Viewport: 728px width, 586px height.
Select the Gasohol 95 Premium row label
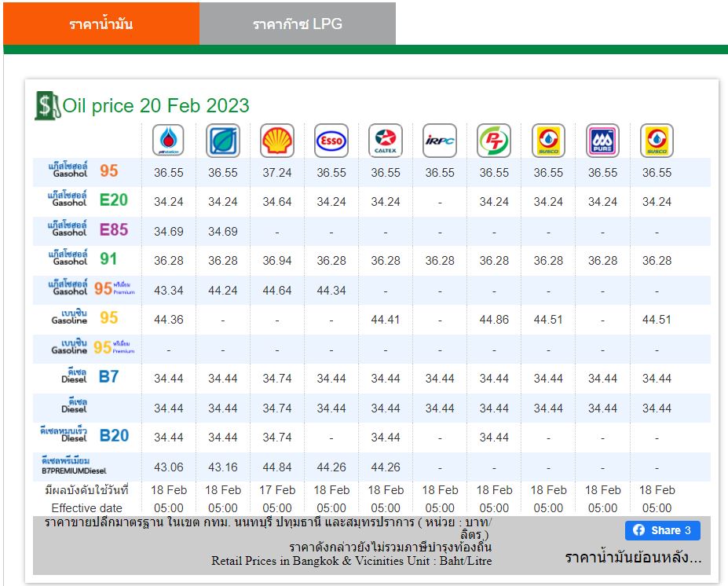pos(91,288)
